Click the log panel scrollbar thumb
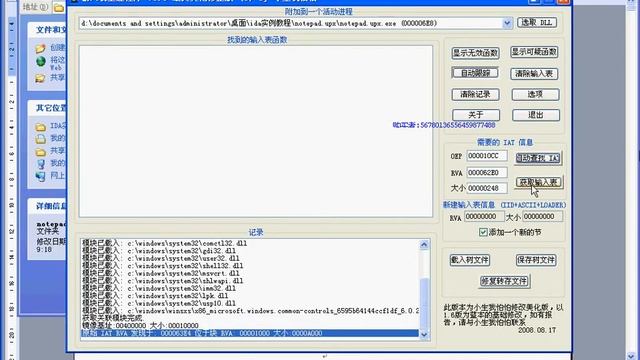 [424, 303]
